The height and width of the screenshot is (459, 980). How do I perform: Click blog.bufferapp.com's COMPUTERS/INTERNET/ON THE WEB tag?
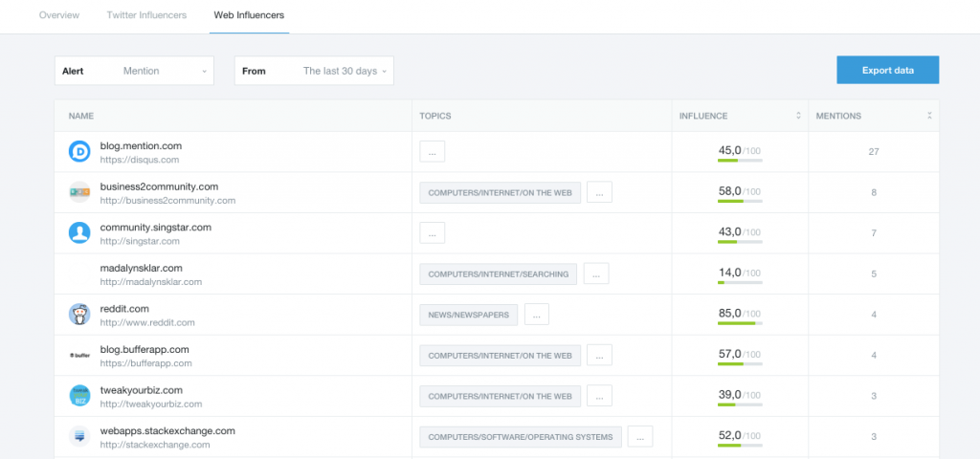tap(500, 356)
